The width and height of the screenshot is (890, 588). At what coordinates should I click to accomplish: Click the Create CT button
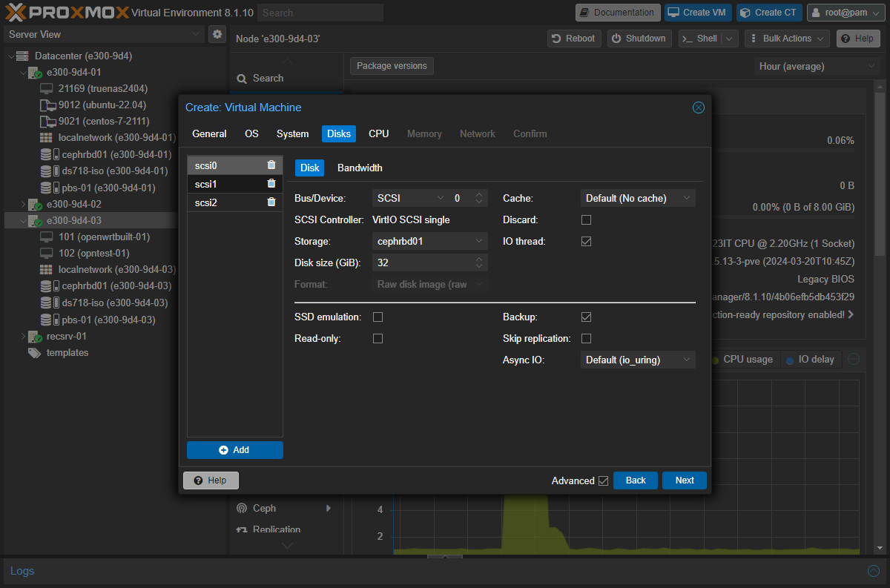click(770, 13)
